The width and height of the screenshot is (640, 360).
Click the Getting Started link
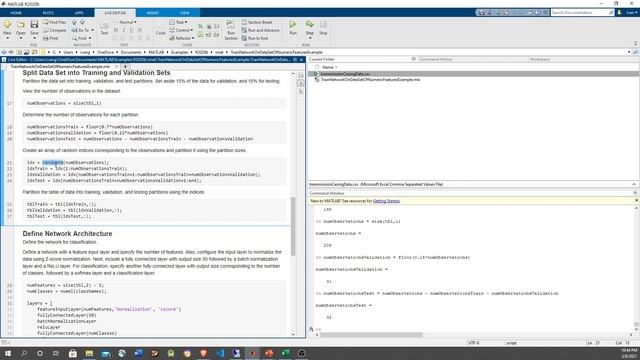(386, 201)
